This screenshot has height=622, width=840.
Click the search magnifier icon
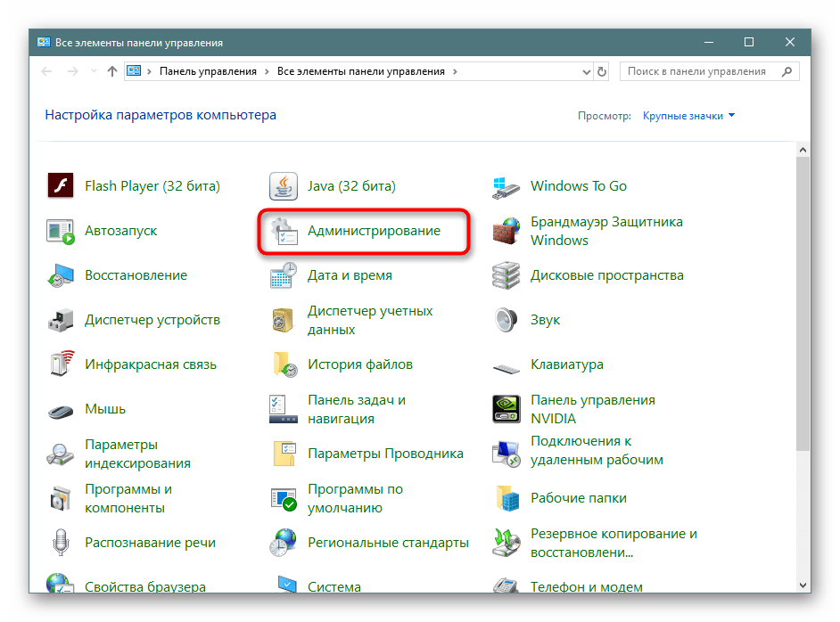pos(786,71)
